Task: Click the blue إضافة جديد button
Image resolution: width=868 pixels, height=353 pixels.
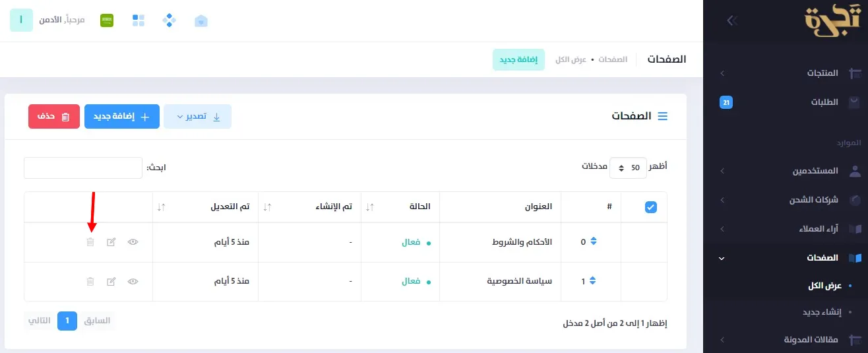Action: click(122, 116)
